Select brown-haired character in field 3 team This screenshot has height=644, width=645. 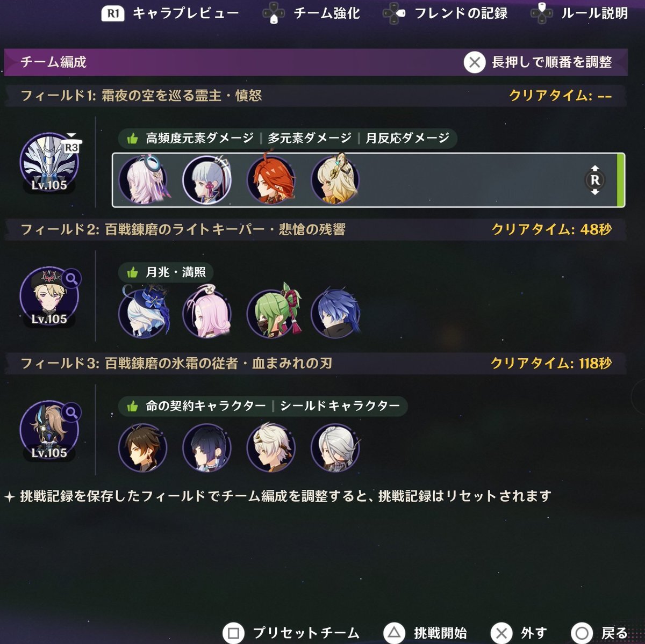click(x=142, y=447)
